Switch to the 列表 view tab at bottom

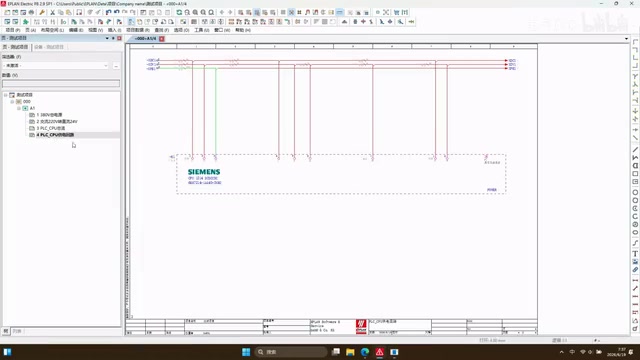tap(17, 331)
